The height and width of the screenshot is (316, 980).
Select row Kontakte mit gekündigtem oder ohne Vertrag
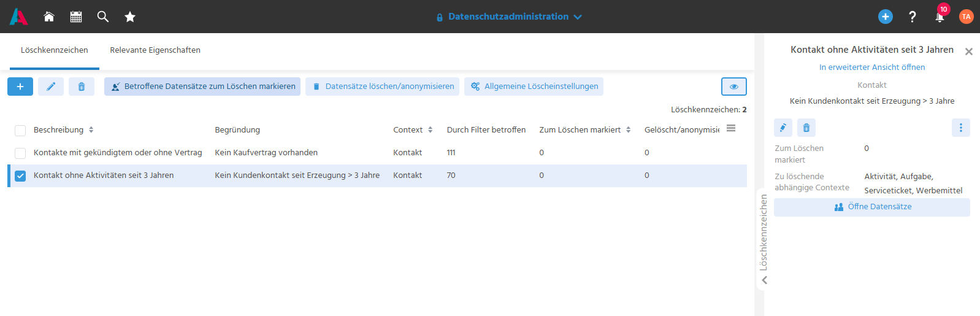pyautogui.click(x=377, y=153)
